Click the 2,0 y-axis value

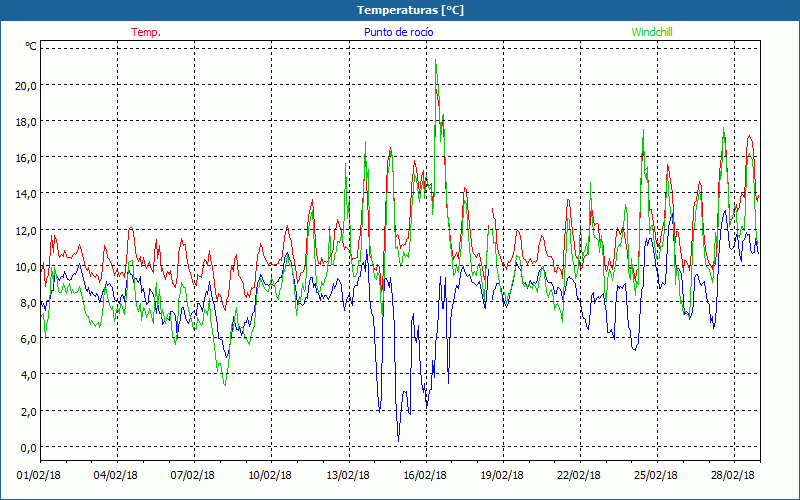coord(28,412)
